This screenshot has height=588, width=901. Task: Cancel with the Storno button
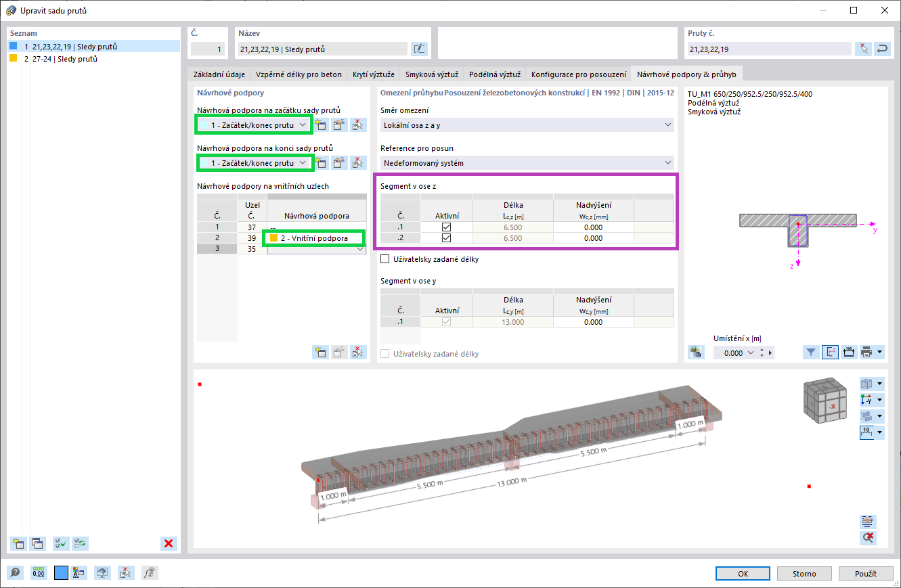(804, 573)
